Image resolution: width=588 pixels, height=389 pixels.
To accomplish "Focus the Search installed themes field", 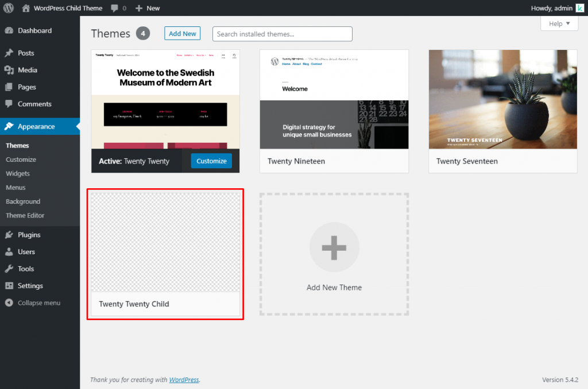I will tap(283, 34).
